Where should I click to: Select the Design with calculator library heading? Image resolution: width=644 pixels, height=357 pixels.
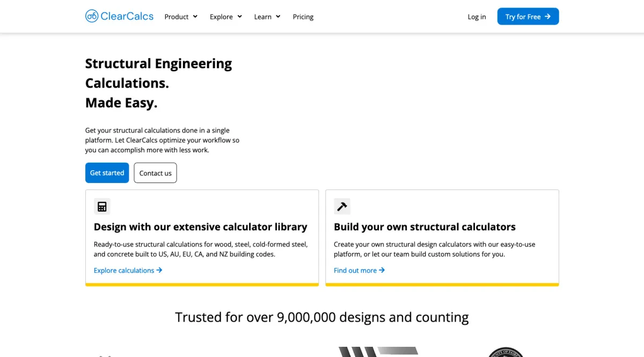200,227
